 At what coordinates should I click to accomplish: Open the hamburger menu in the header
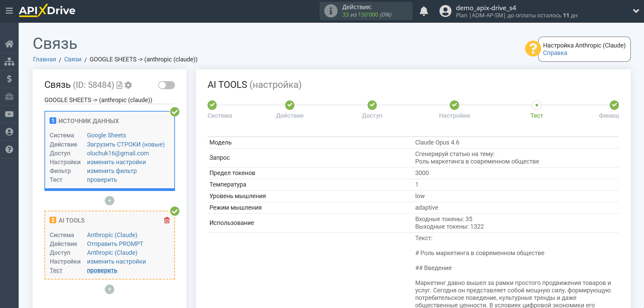coord(9,11)
